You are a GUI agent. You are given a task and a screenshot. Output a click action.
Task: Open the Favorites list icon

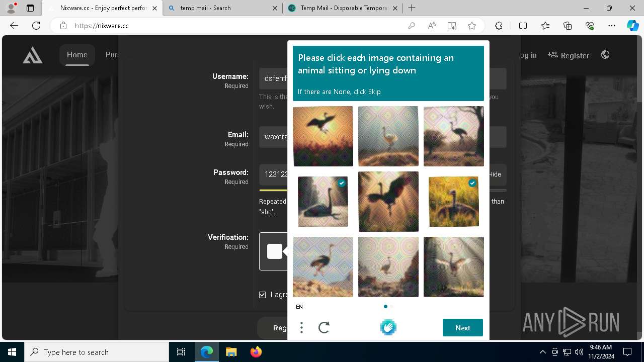click(x=545, y=26)
